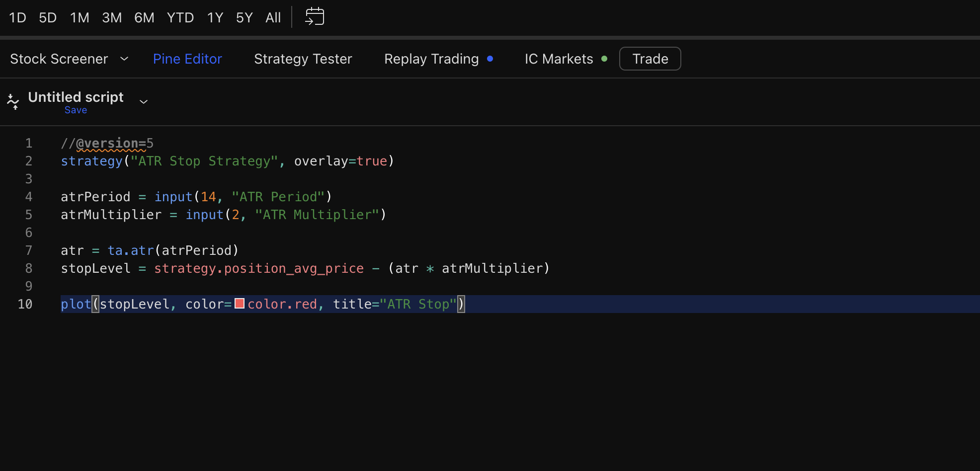Click the Pine script icon beside Untitled script
This screenshot has width=980, height=471.
point(13,101)
